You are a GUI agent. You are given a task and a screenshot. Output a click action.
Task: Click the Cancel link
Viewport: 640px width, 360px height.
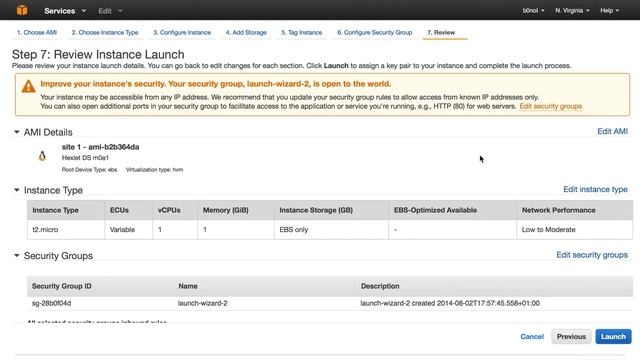click(x=532, y=336)
